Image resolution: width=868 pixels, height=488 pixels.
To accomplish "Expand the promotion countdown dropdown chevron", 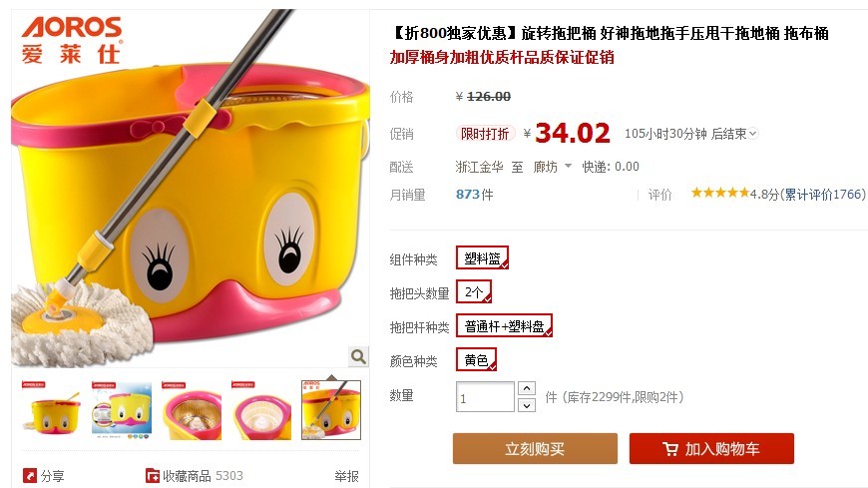I will [x=753, y=134].
